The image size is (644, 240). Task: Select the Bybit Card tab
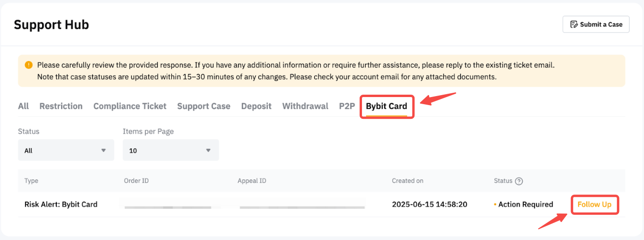click(x=387, y=107)
